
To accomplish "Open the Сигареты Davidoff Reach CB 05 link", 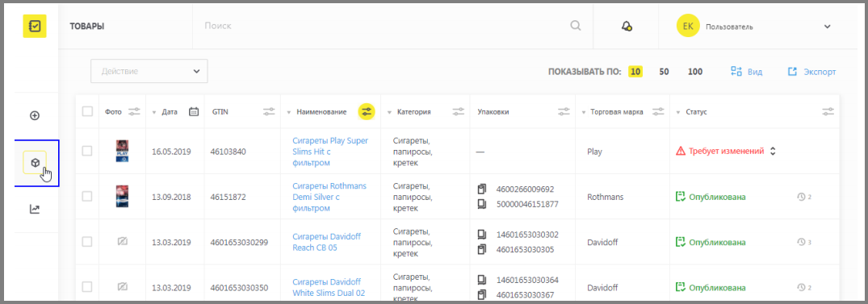I will point(326,242).
